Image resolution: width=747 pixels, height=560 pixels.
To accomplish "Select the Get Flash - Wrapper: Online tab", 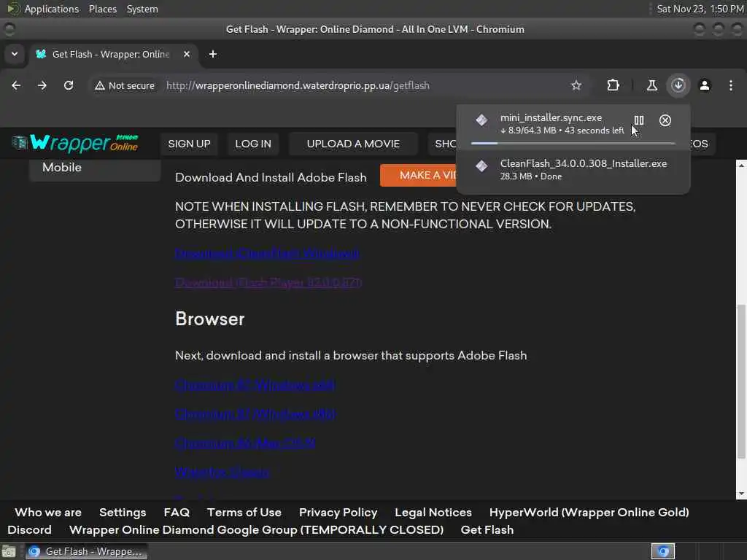I will [111, 54].
